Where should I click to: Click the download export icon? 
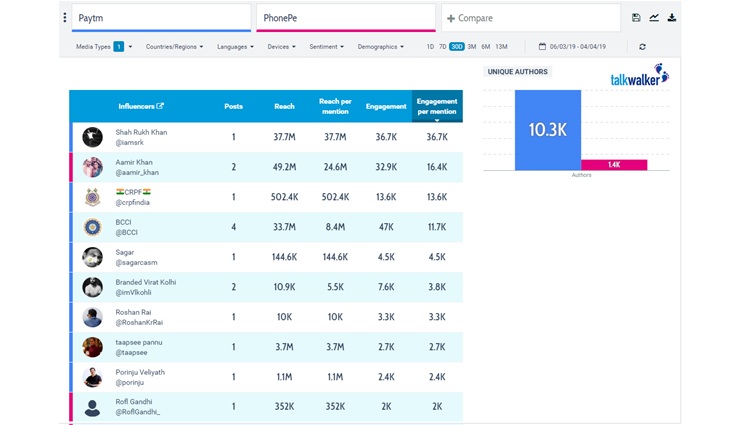(672, 18)
